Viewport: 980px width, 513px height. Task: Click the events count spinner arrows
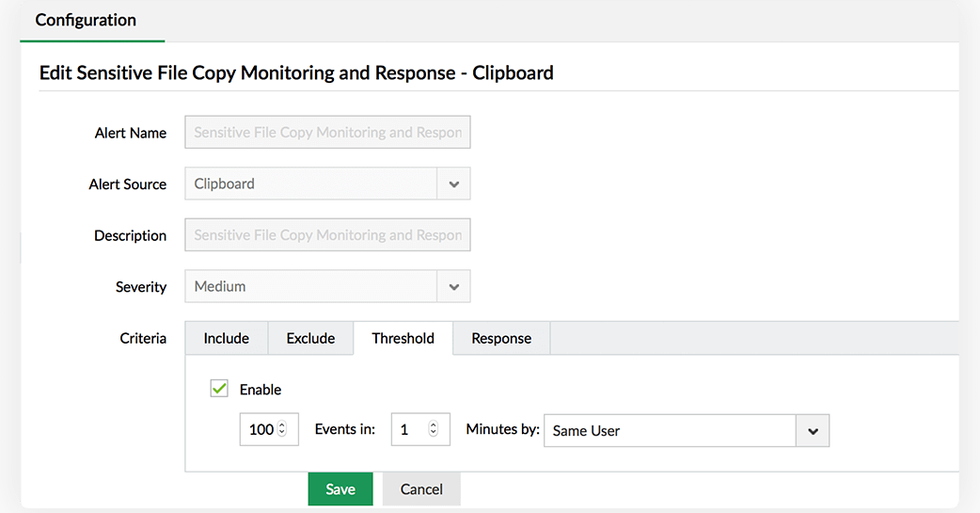[x=283, y=429]
